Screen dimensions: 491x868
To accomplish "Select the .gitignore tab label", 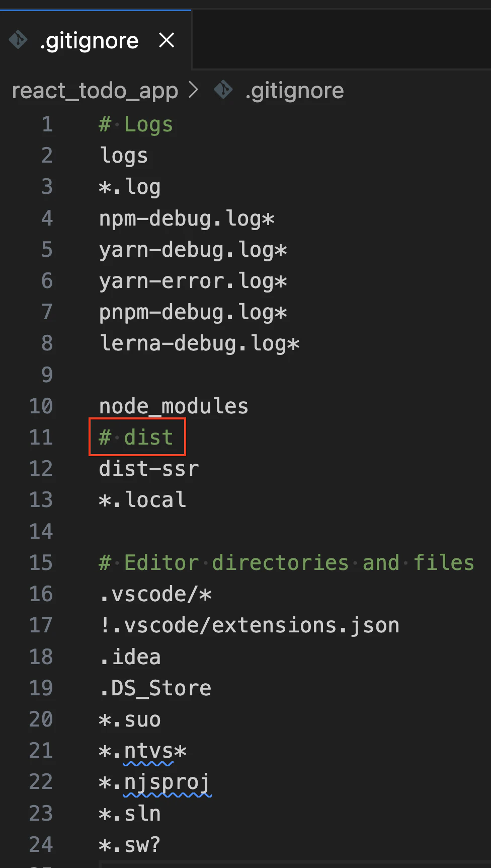I will (90, 41).
